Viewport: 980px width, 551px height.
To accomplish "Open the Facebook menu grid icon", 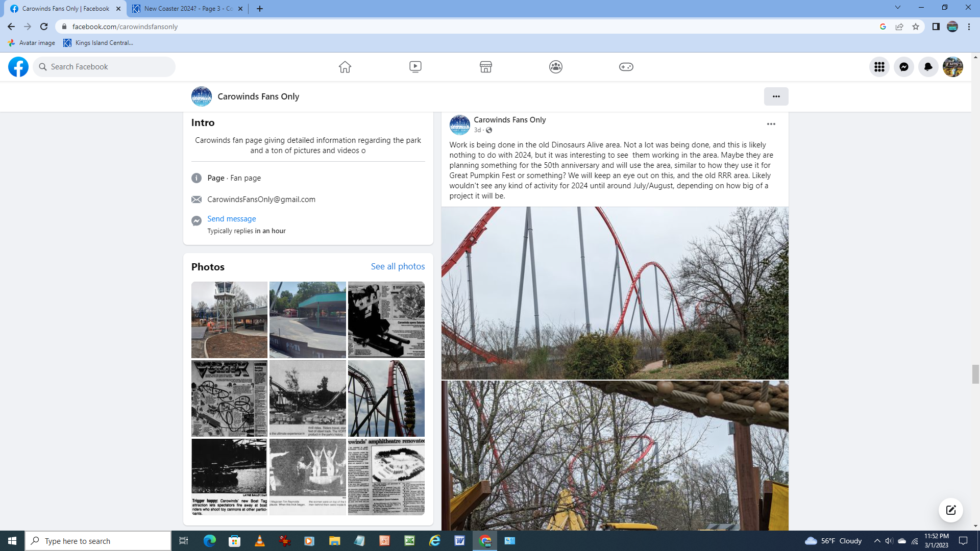I will (x=879, y=67).
